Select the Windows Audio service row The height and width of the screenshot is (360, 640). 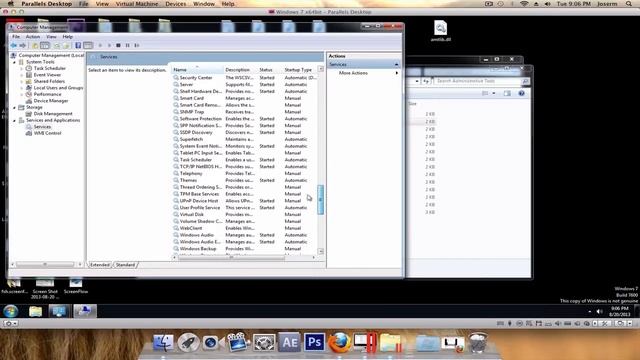tap(244, 235)
